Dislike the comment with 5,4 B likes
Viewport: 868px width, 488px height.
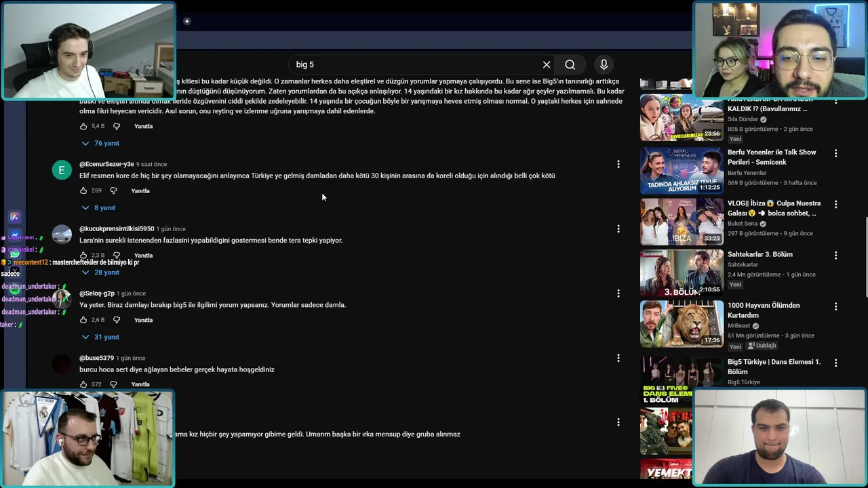coord(116,126)
